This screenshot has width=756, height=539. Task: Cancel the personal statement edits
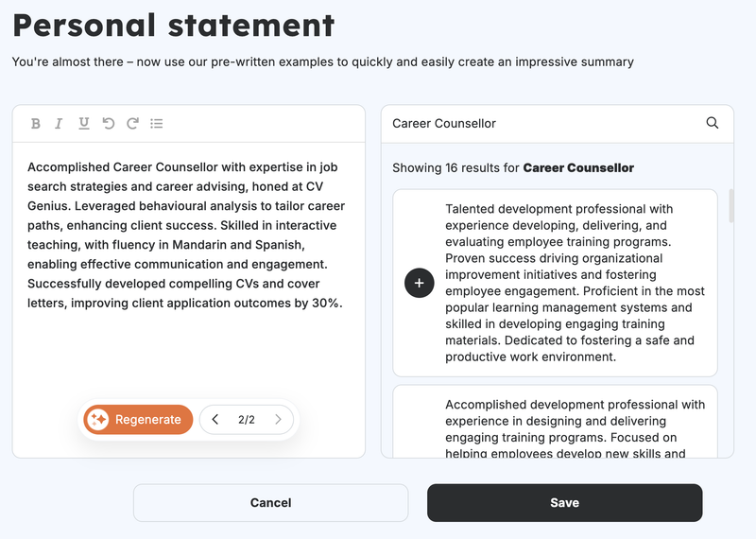[270, 503]
